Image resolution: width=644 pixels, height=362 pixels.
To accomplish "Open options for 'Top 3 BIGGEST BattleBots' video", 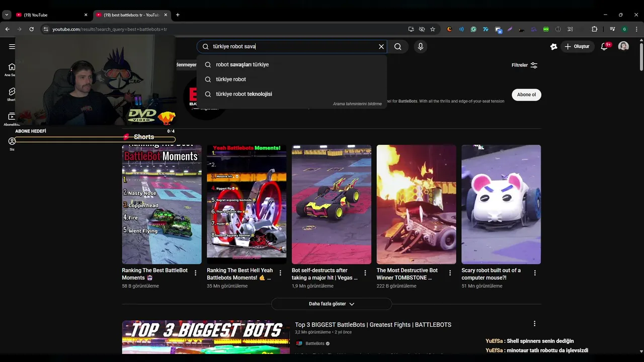I will click(534, 324).
